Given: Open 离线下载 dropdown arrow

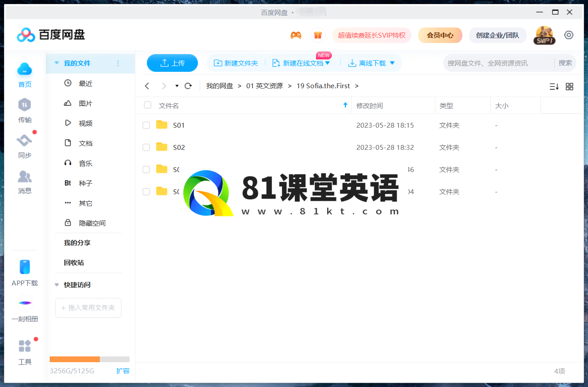Looking at the screenshot, I should pyautogui.click(x=392, y=63).
